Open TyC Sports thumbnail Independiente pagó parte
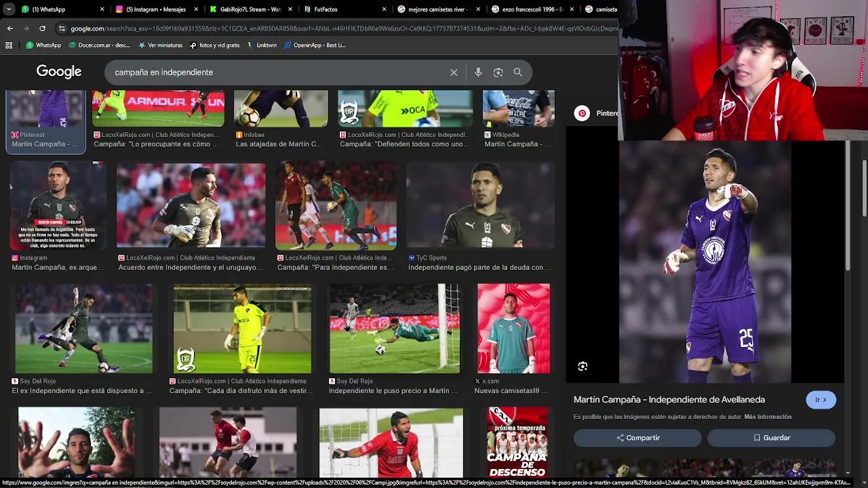 pyautogui.click(x=480, y=205)
